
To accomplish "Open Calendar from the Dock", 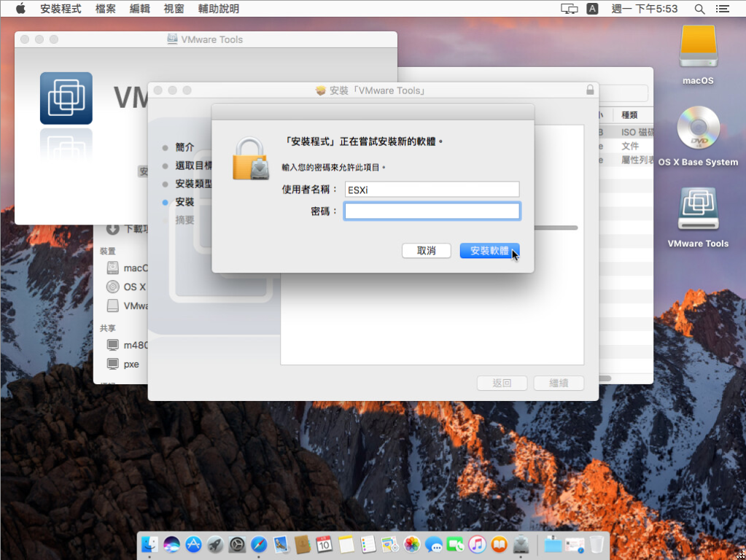I will pos(325,544).
